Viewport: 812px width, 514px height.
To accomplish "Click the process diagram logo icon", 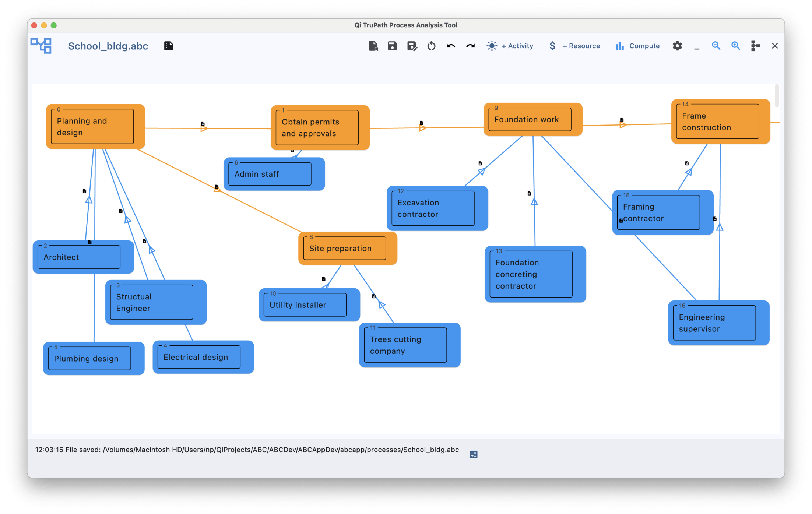I will [41, 46].
